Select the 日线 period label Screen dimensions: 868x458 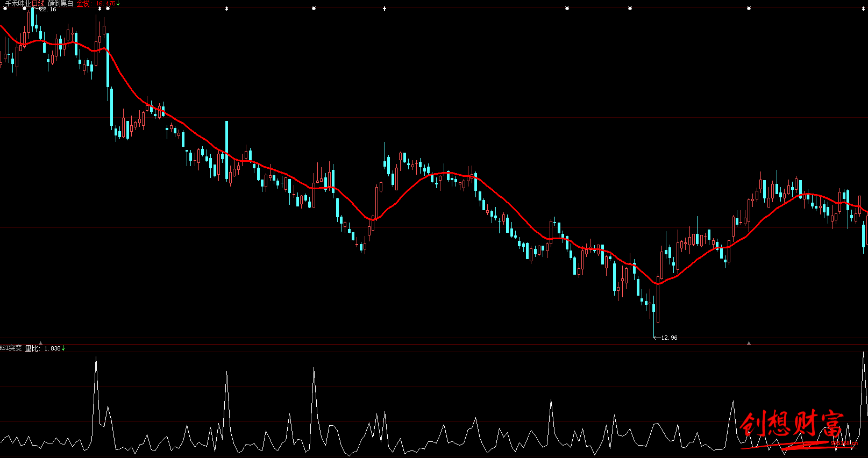pyautogui.click(x=38, y=3)
